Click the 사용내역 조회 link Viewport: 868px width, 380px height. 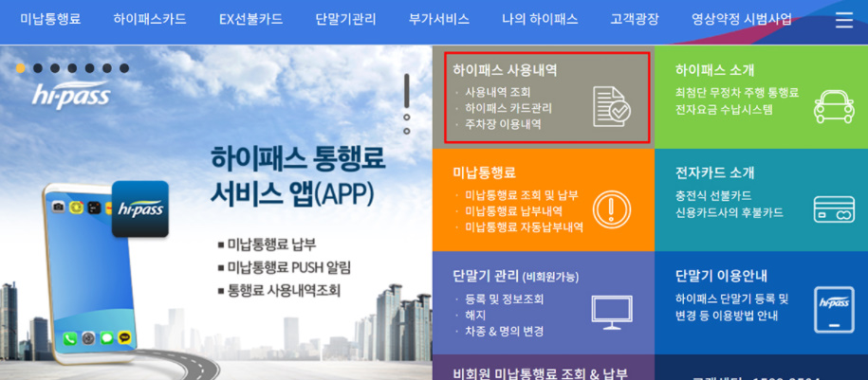click(498, 92)
